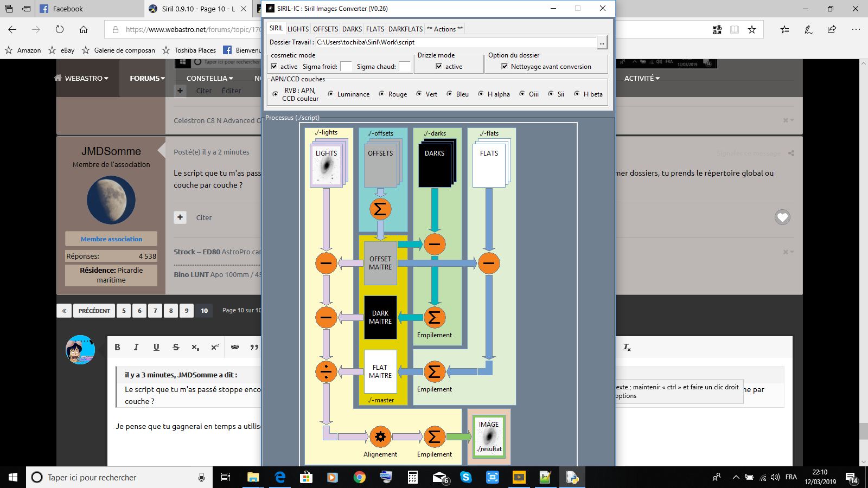Viewport: 868px width, 488px height.
Task: Click the minus icon below FLATS arrow
Action: pyautogui.click(x=489, y=263)
